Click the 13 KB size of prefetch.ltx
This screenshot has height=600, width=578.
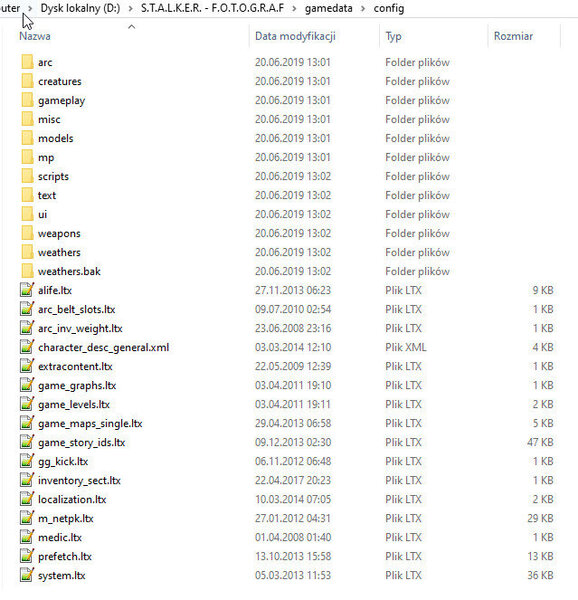coord(540,556)
